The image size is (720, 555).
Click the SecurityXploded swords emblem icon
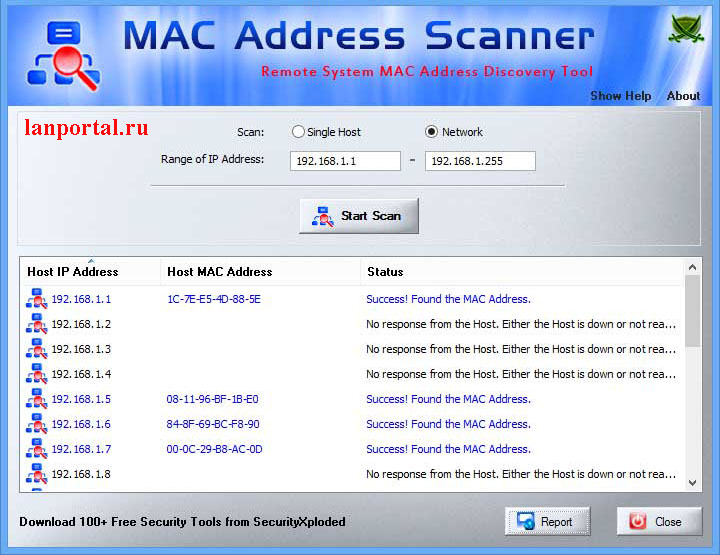686,29
